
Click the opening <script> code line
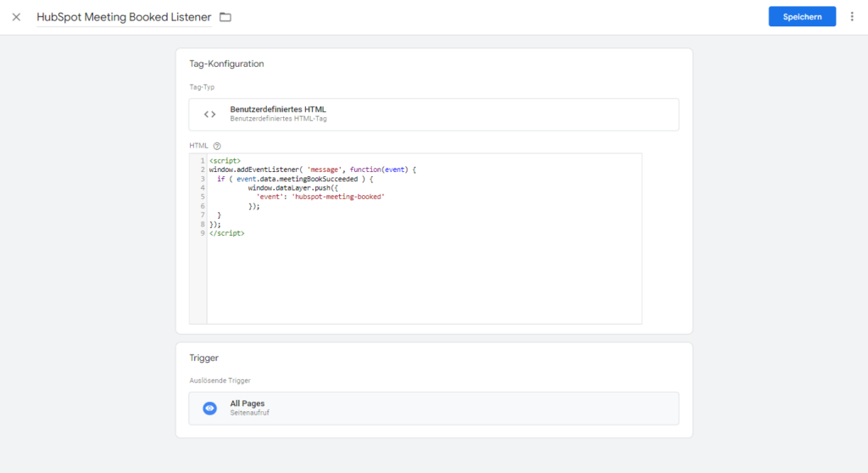225,160
